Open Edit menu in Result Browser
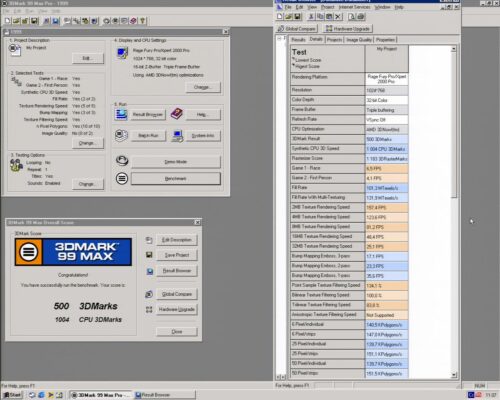The height and width of the screenshot is (400, 500). [299, 7]
